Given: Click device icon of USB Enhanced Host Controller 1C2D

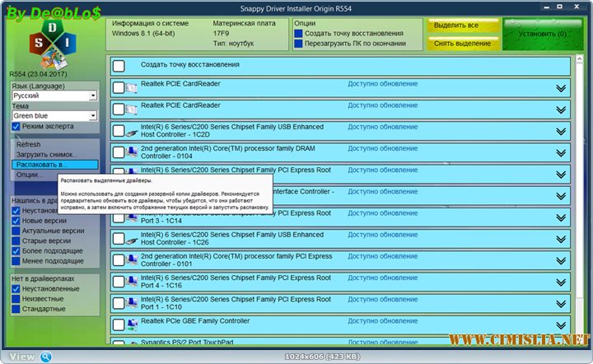Looking at the screenshot, I should click(x=131, y=131).
